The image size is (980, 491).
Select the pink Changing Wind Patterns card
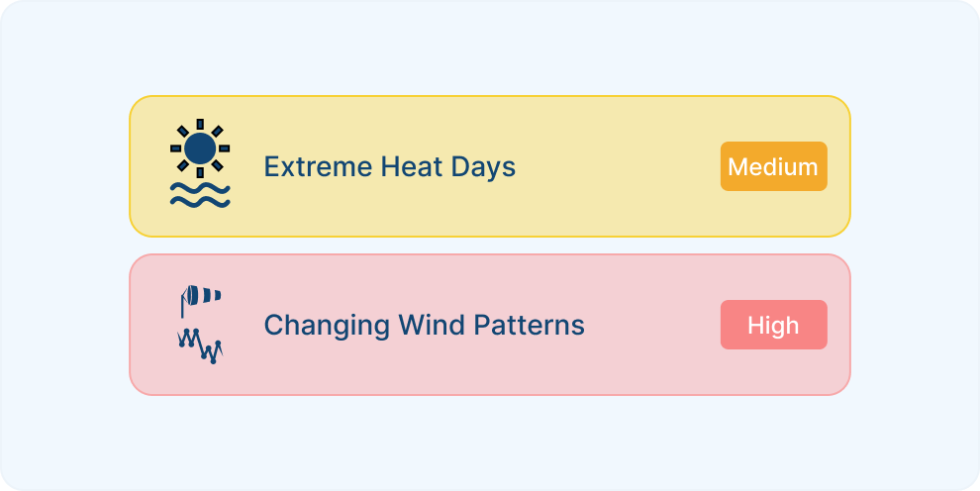(490, 325)
